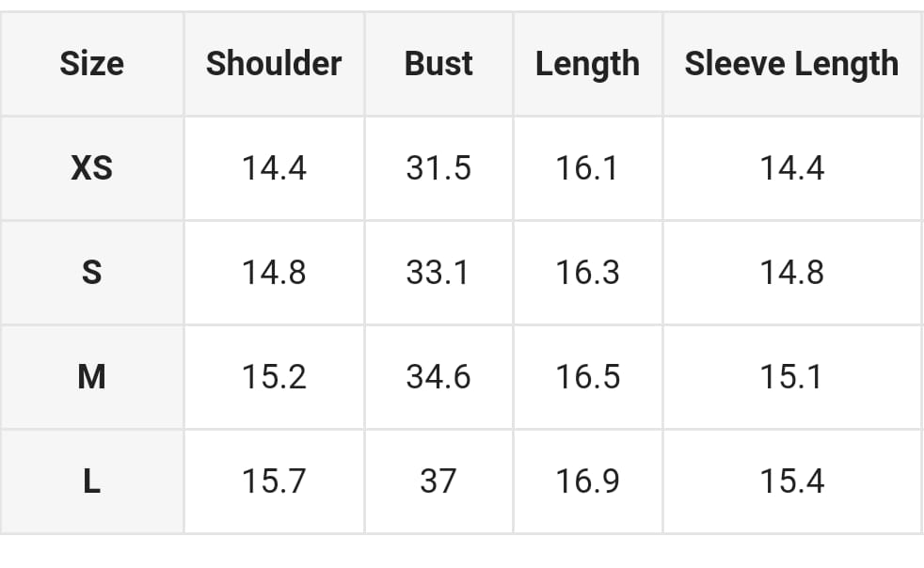Click the L sleeve length value 15.4

[x=791, y=481]
